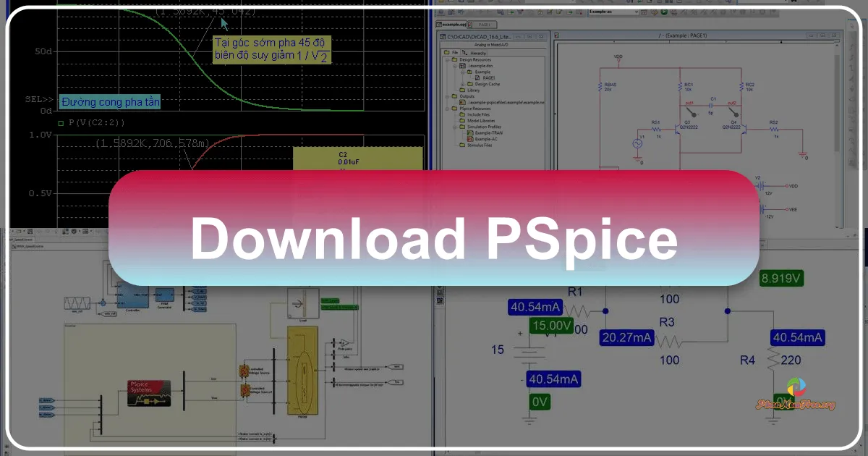Click the PAGE1 schematic page icon in the tree
Image resolution: width=868 pixels, height=456 pixels.
click(477, 78)
